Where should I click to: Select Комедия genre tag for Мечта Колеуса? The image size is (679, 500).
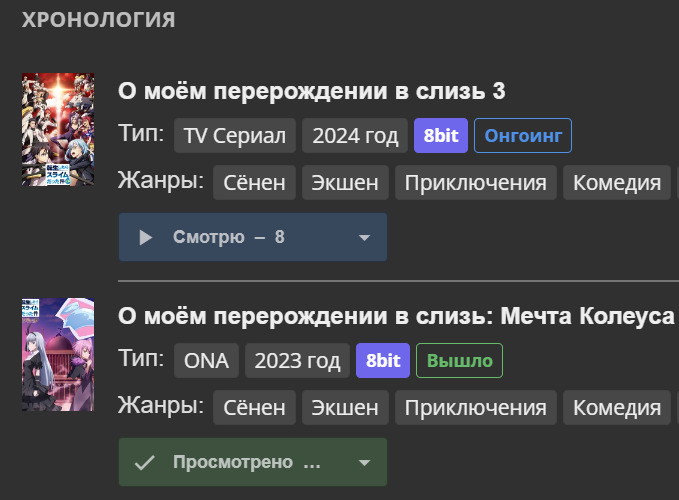(x=616, y=408)
